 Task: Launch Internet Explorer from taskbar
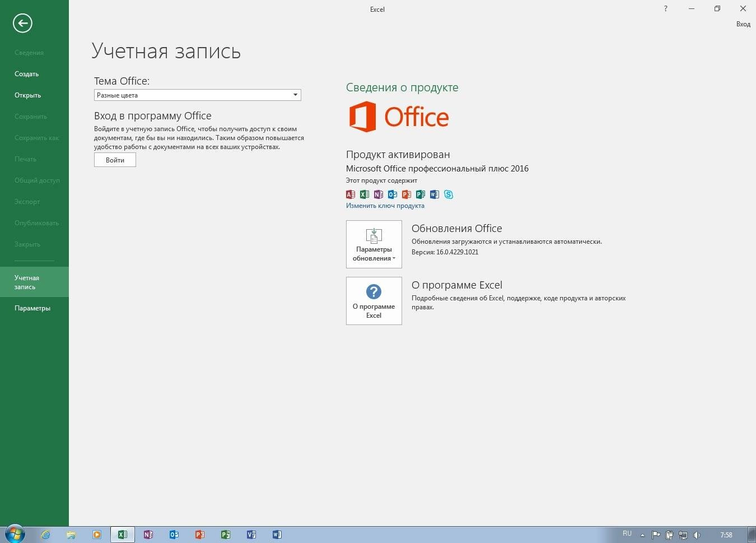coord(45,535)
